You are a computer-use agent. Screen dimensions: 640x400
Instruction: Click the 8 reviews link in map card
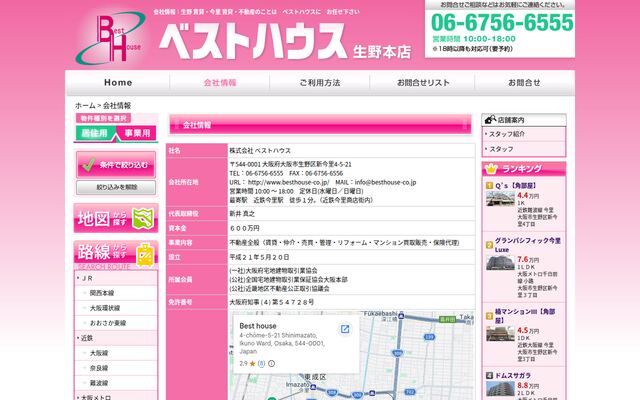(261, 363)
